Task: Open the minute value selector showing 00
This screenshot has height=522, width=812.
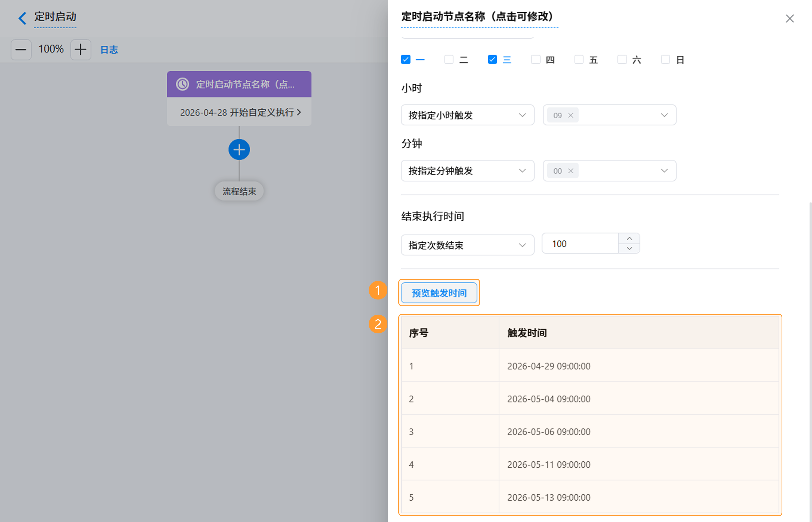Action: click(x=609, y=171)
